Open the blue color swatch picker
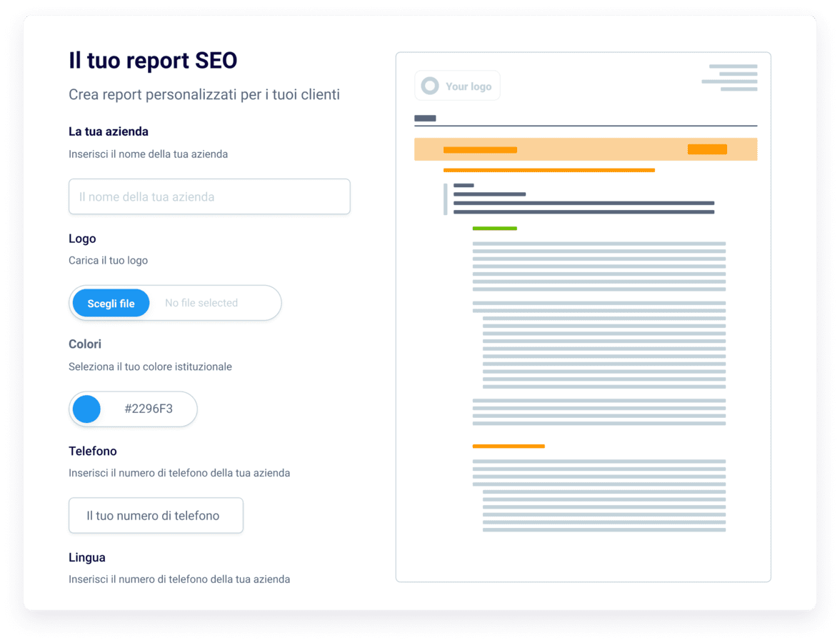 coord(87,409)
